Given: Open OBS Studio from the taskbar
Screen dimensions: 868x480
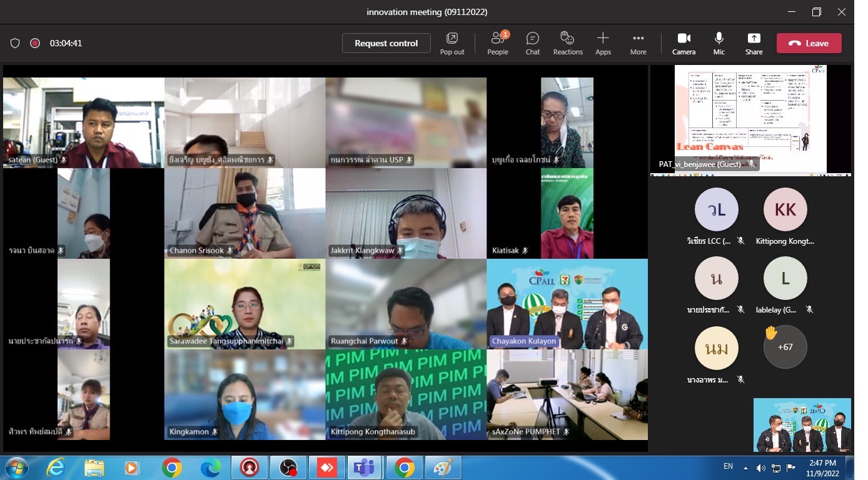Looking at the screenshot, I should [x=288, y=467].
